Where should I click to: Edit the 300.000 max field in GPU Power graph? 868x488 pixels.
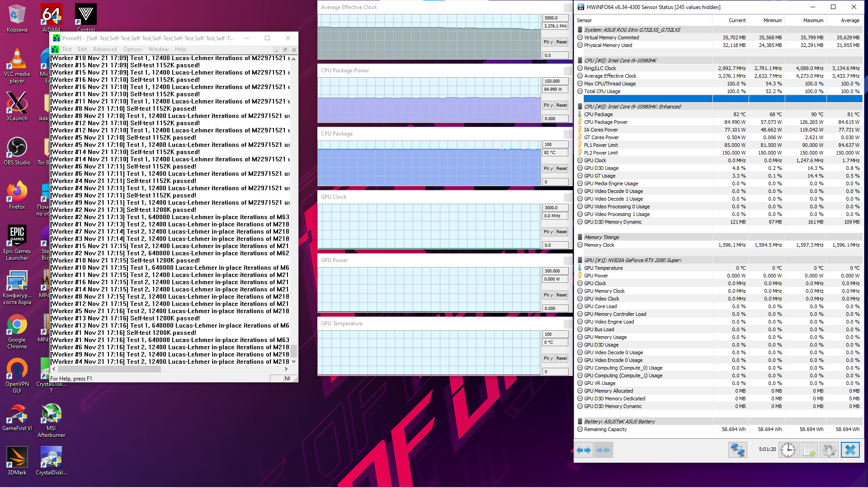555,271
